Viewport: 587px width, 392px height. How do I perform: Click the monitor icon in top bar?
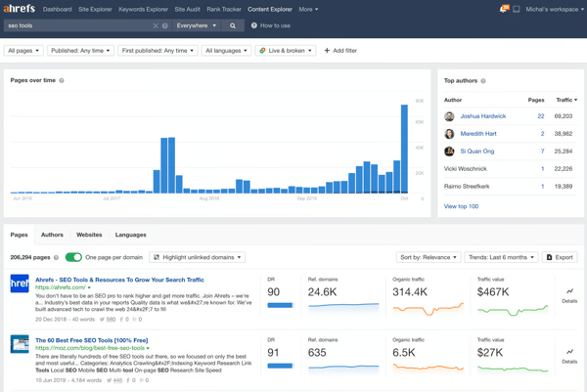[x=517, y=9]
